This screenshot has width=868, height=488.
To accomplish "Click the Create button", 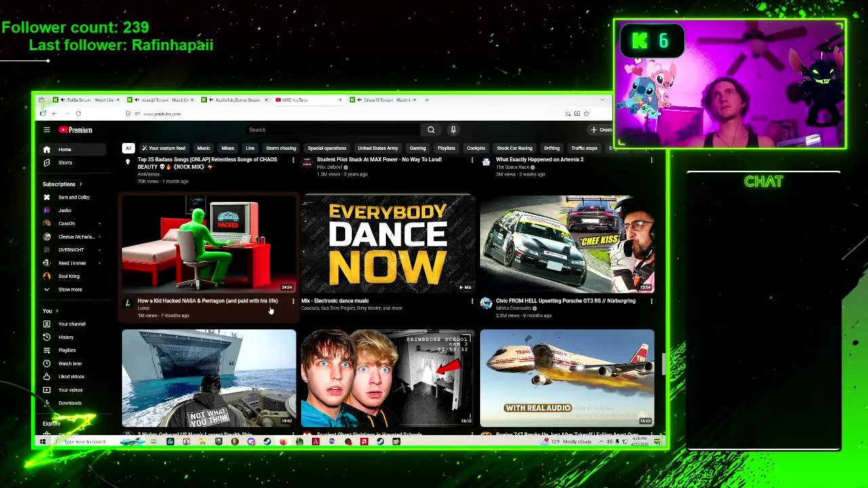I will click(601, 129).
